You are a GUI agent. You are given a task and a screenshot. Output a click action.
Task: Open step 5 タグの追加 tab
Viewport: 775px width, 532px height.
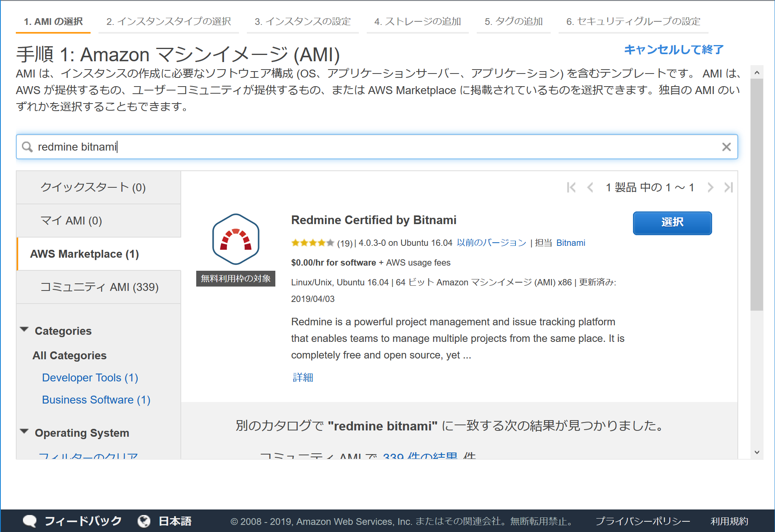coord(514,22)
